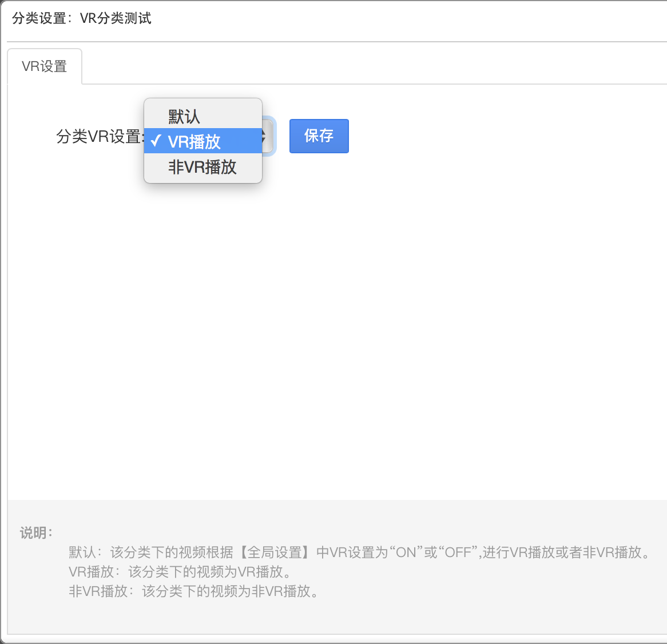
Task: Click the dialog title 分类设置：VR分类测试
Action: 81,18
